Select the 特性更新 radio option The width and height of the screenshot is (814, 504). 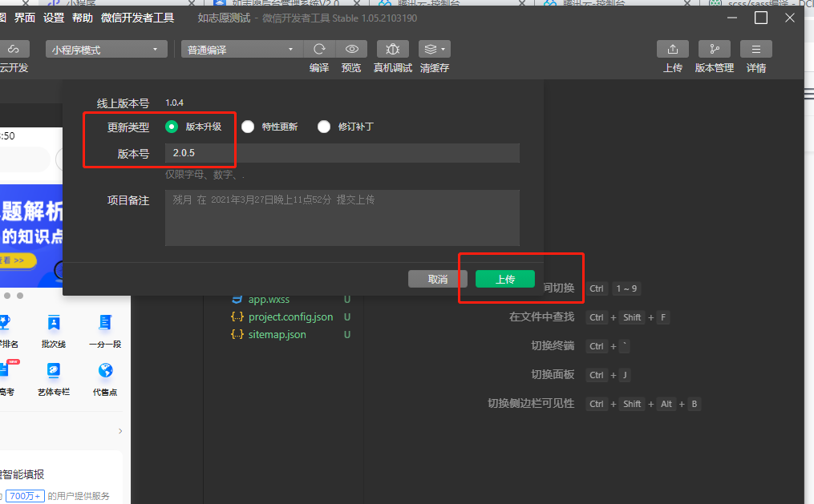[248, 127]
